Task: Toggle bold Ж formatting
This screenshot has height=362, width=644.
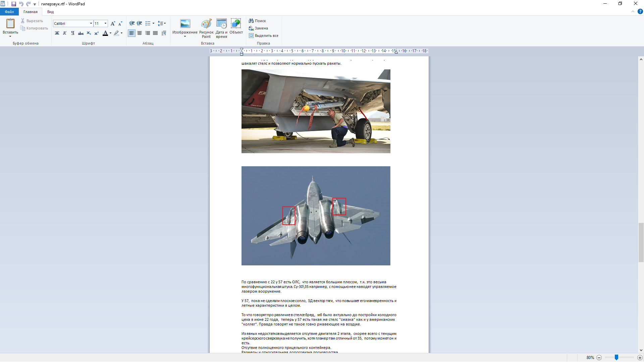Action: pos(57,33)
